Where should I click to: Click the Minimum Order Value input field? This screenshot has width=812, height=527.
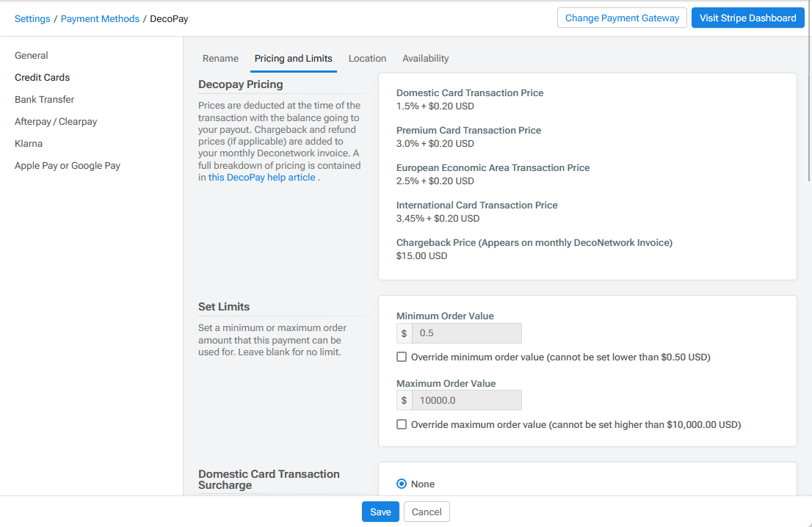[x=468, y=333]
